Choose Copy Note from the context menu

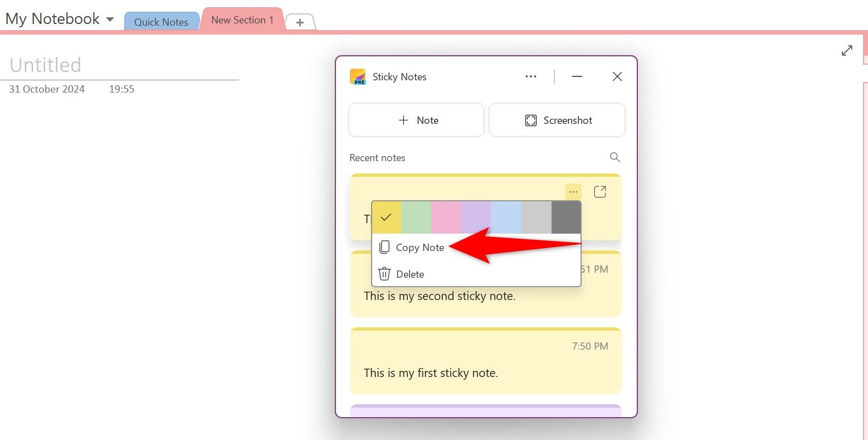[420, 247]
